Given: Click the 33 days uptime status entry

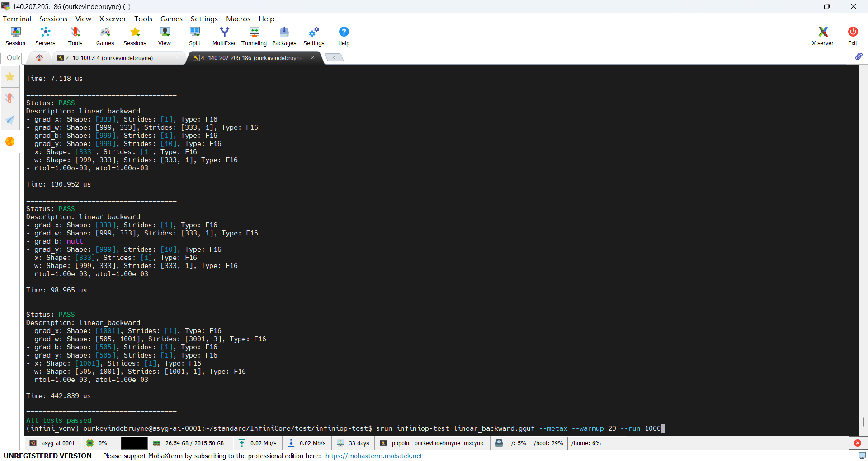Looking at the screenshot, I should click(x=354, y=443).
